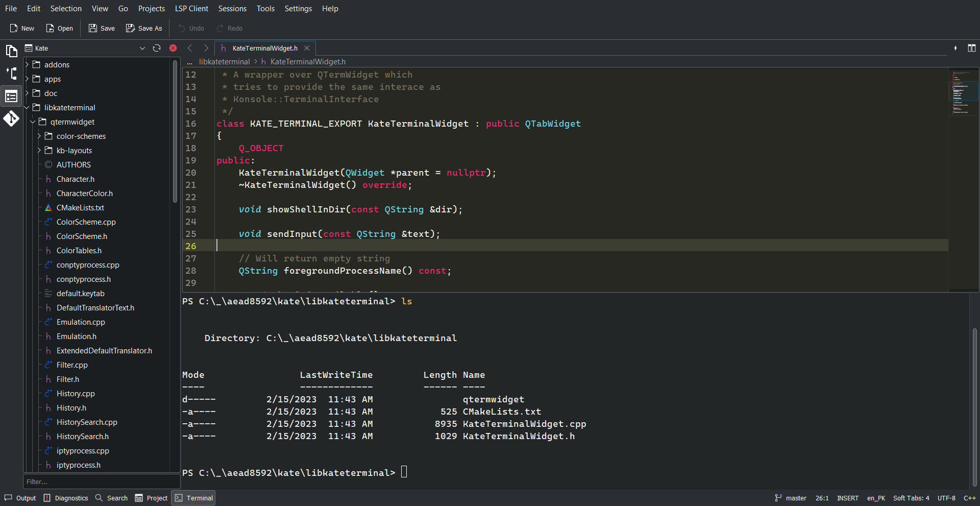Open the File menu

click(11, 8)
